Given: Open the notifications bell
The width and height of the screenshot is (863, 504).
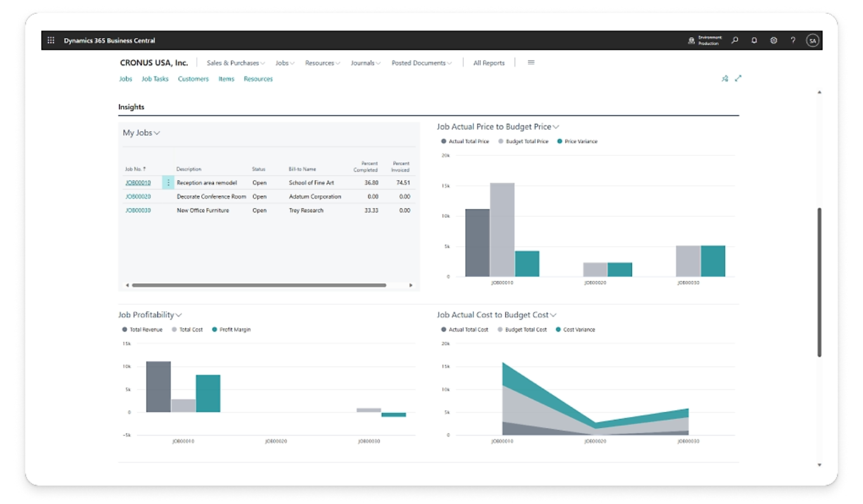Looking at the screenshot, I should coord(754,41).
